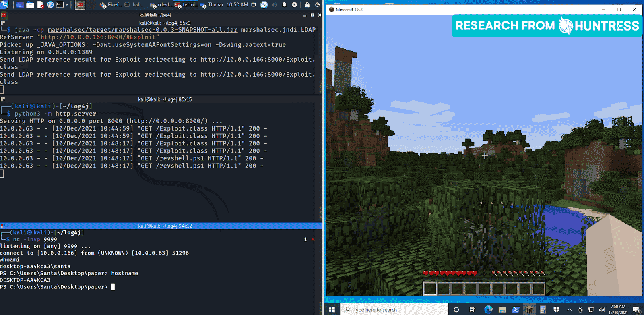Click the blue circular update notifier icon

[x=264, y=5]
